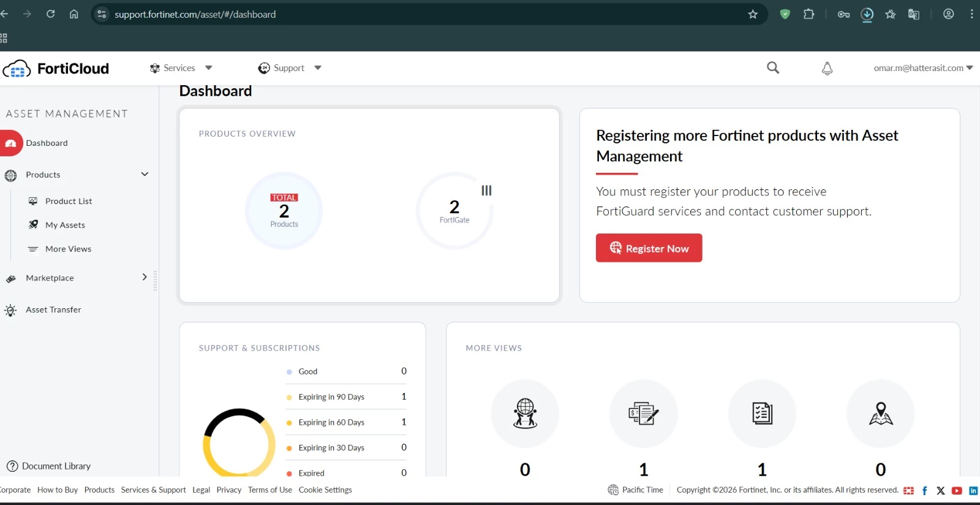Go to Dashboard in the sidebar
This screenshot has height=505, width=980.
click(47, 143)
